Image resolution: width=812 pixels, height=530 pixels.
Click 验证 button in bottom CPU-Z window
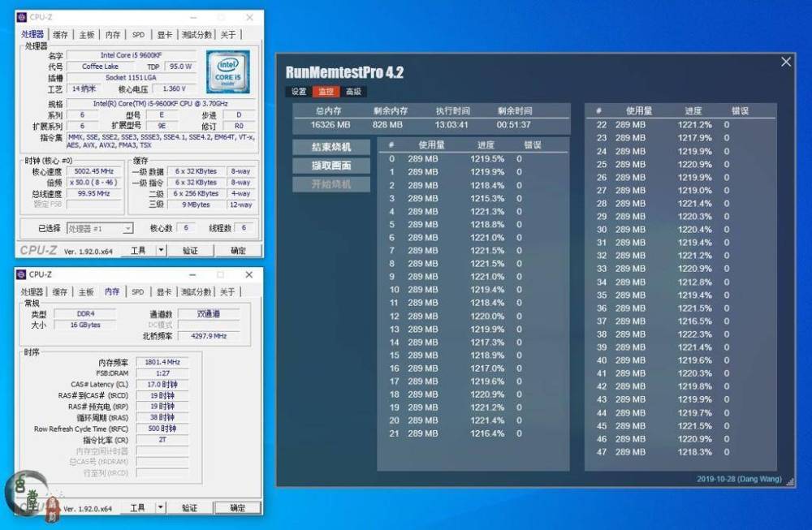coord(189,508)
